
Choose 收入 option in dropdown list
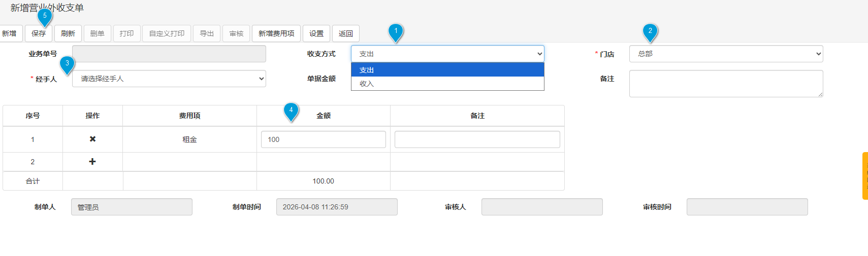pyautogui.click(x=447, y=84)
